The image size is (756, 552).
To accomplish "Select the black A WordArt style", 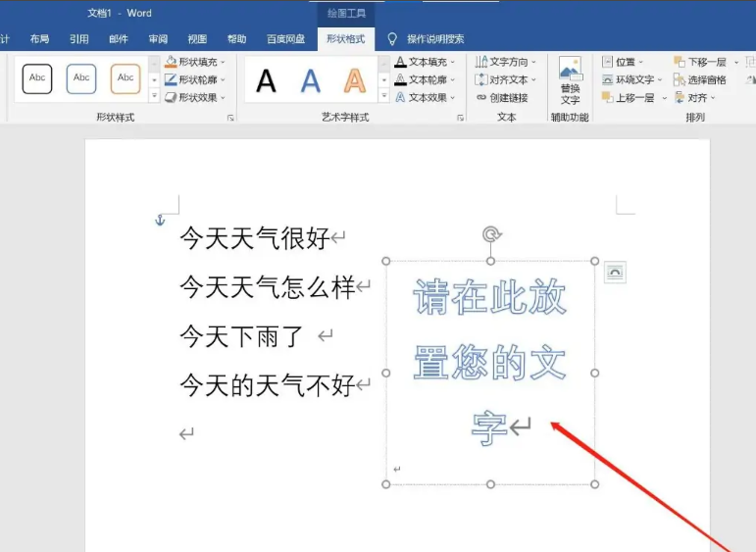I will pyautogui.click(x=266, y=80).
